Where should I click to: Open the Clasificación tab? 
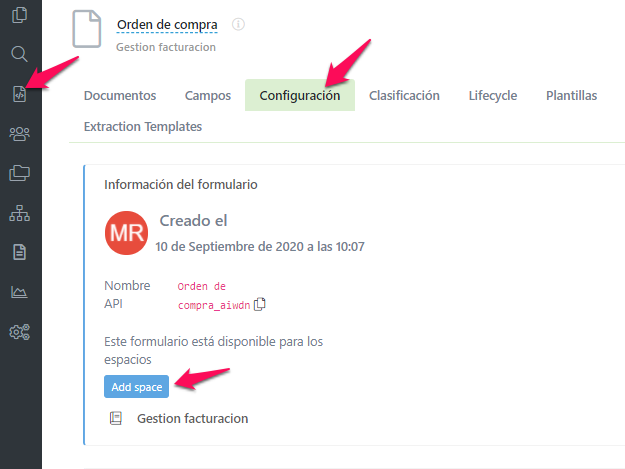[x=404, y=96]
